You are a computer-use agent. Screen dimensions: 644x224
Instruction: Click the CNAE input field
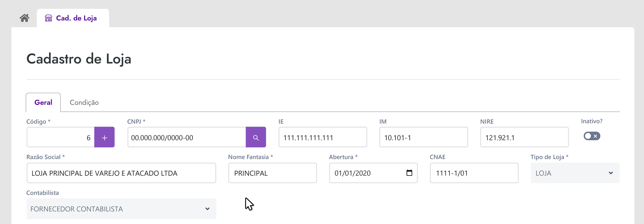pyautogui.click(x=474, y=173)
